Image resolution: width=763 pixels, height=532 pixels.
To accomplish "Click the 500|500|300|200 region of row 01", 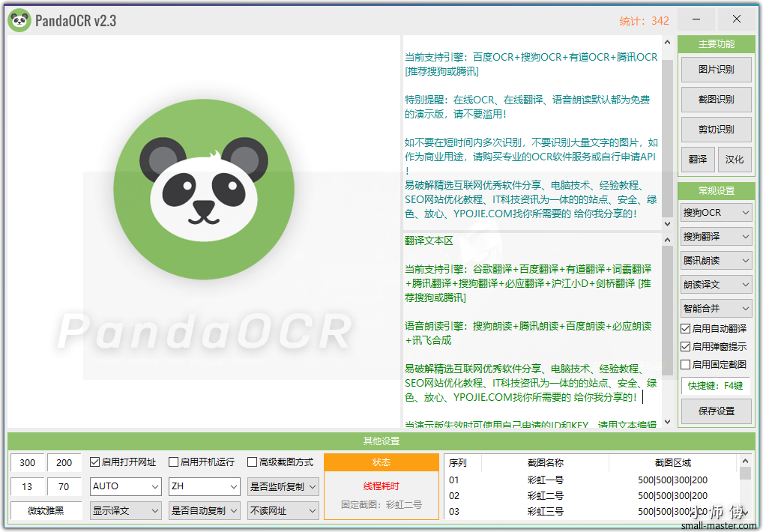I will (672, 480).
